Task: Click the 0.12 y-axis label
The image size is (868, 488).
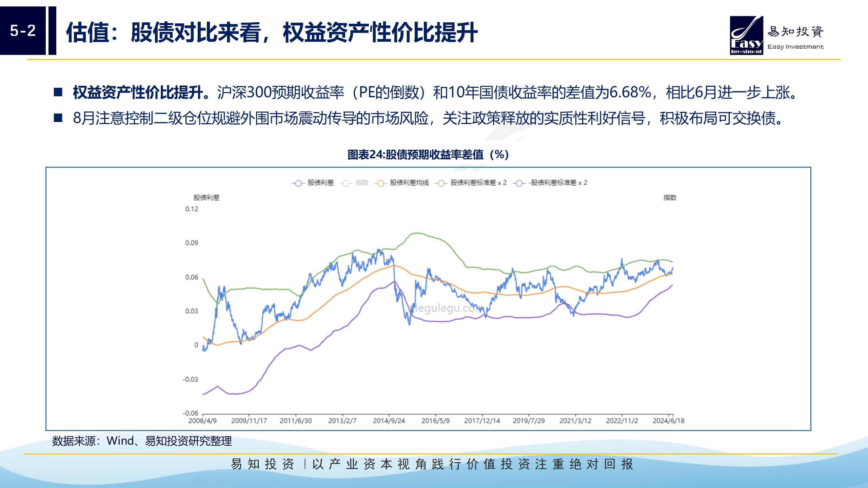Action: pyautogui.click(x=192, y=209)
